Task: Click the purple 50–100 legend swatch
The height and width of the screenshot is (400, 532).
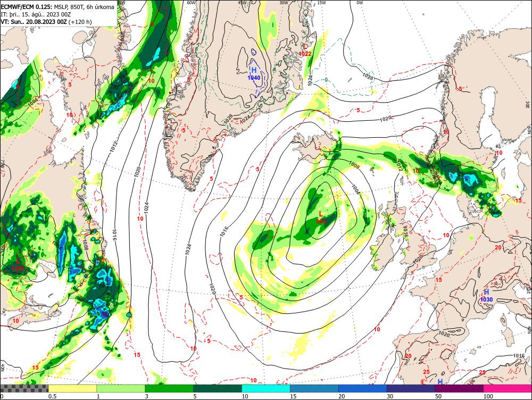Action: pyautogui.click(x=460, y=388)
